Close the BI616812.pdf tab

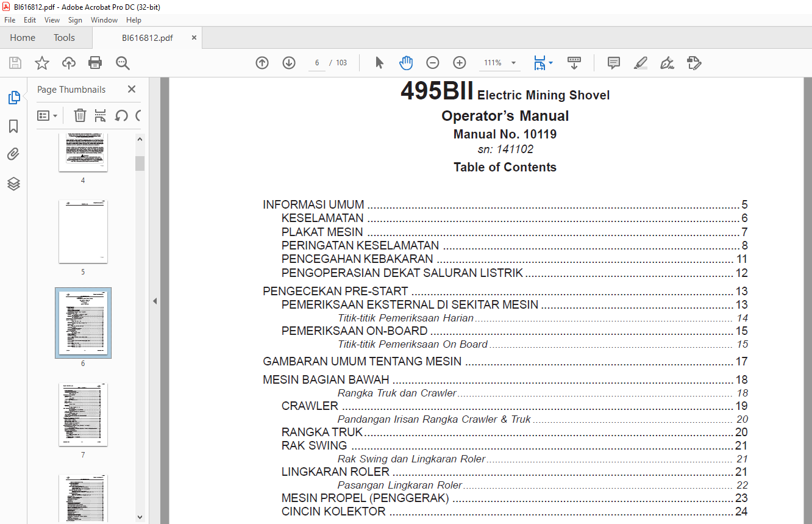pyautogui.click(x=194, y=38)
